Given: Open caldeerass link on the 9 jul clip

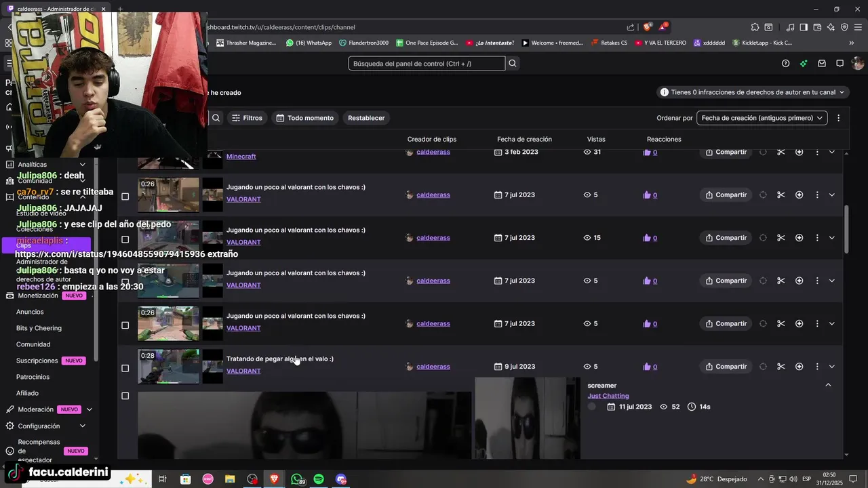Looking at the screenshot, I should 433,367.
